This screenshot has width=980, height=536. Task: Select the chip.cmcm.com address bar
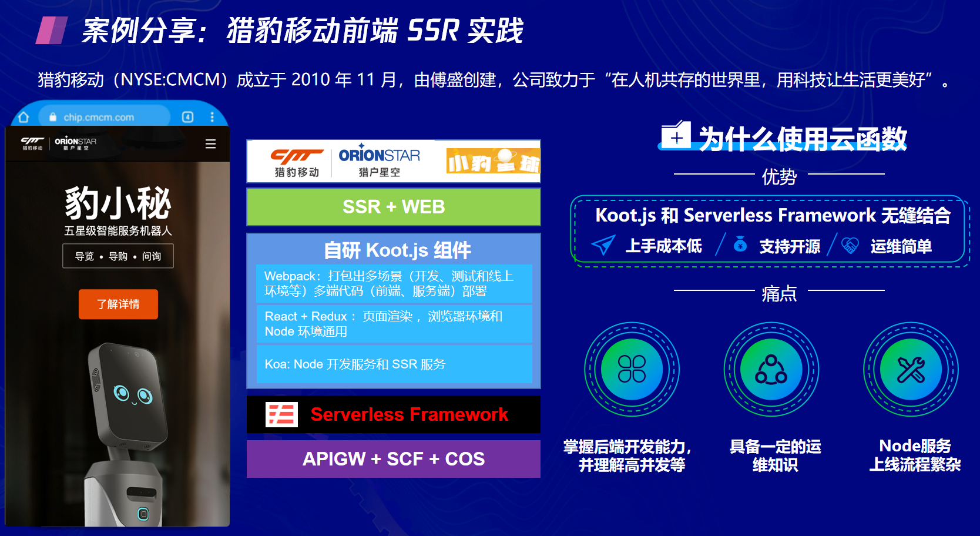pyautogui.click(x=105, y=117)
